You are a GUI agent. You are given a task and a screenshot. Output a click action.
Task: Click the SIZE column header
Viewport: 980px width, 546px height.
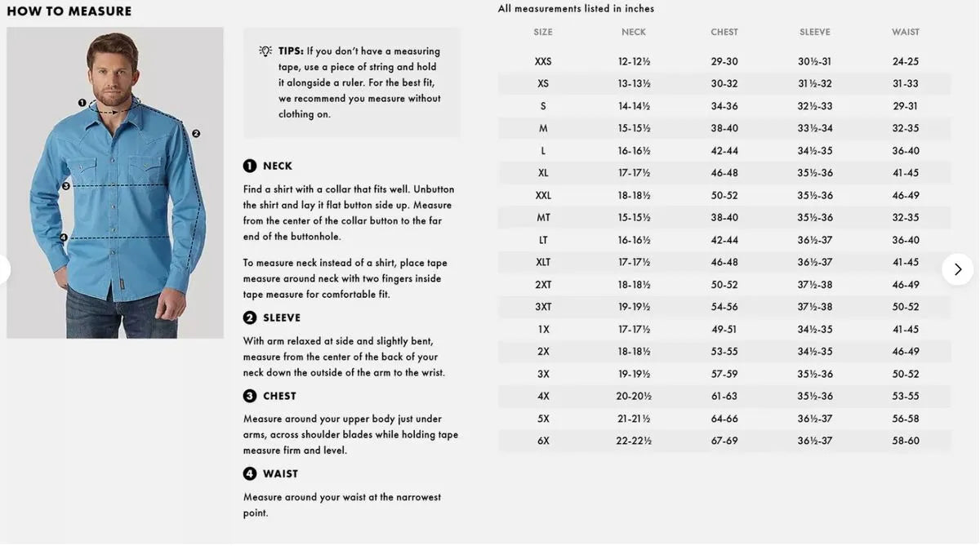(543, 33)
